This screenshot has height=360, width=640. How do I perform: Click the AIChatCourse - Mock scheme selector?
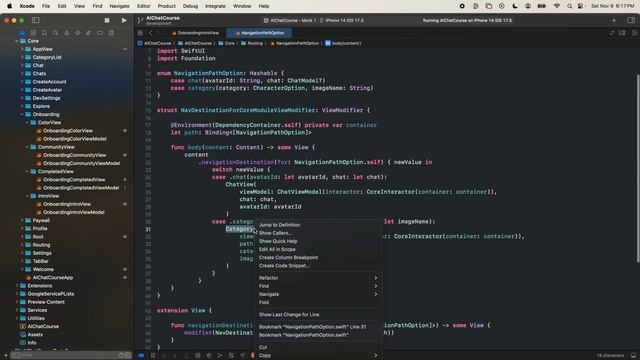(x=290, y=20)
